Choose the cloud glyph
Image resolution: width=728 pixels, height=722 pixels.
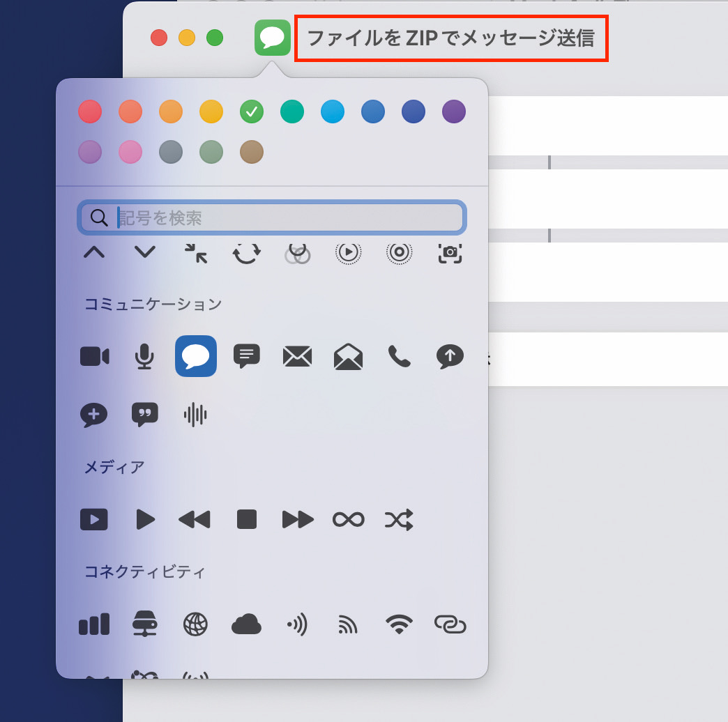tap(246, 624)
